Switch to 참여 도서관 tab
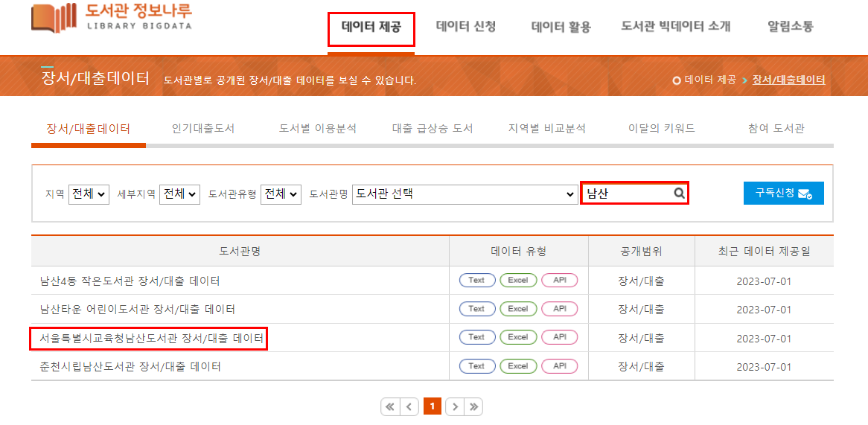Image resolution: width=868 pixels, height=425 pixels. [776, 129]
